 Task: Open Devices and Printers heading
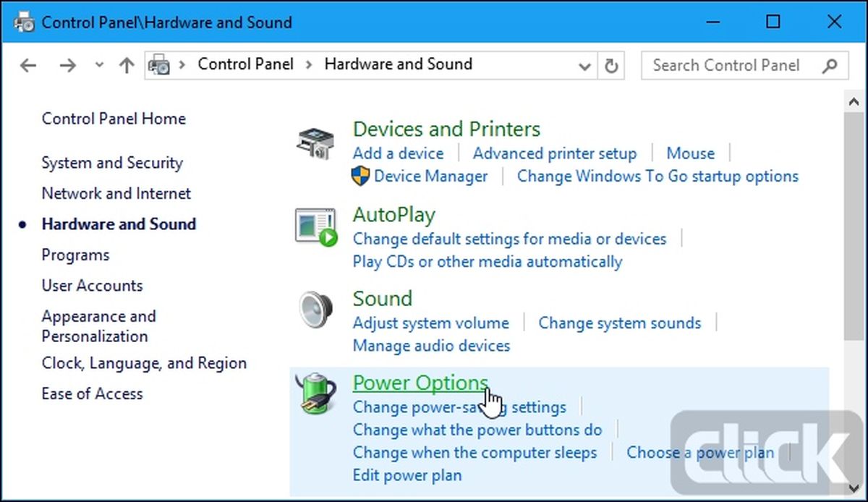[446, 129]
